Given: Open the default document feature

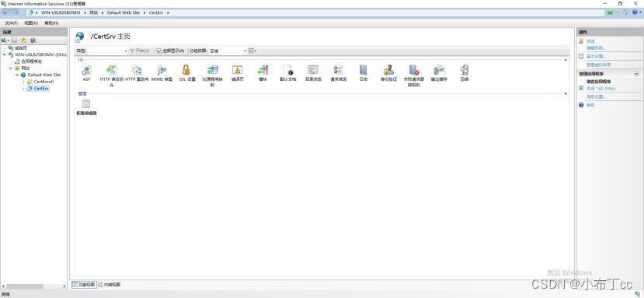Looking at the screenshot, I should pos(287,73).
